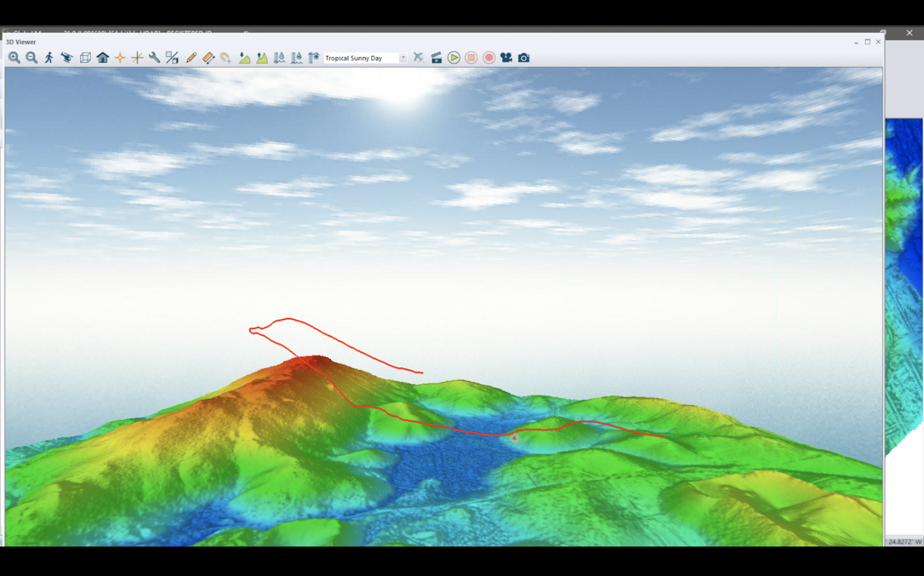Select the pencil digitize tool
This screenshot has width=924, height=576.
point(191,58)
